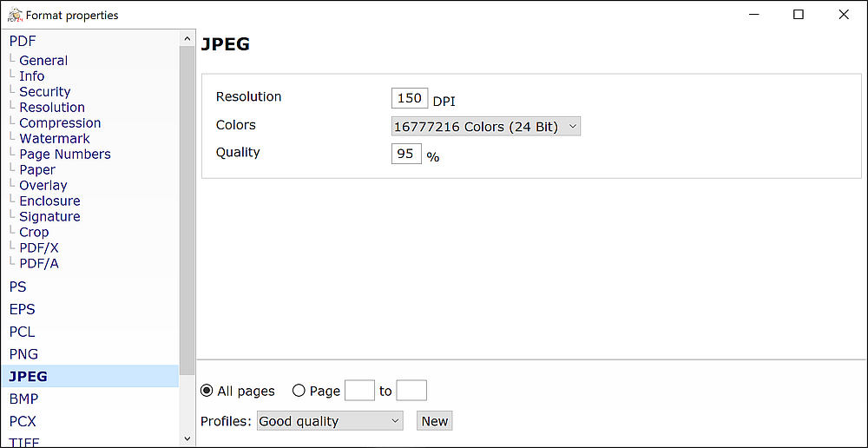Click the sidebar scroll down arrow

coord(187,438)
